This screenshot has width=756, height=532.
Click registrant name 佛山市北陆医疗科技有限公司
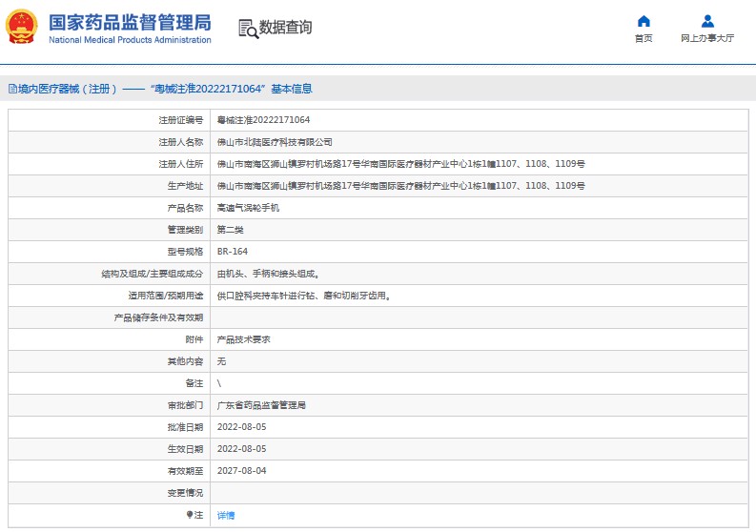click(275, 142)
